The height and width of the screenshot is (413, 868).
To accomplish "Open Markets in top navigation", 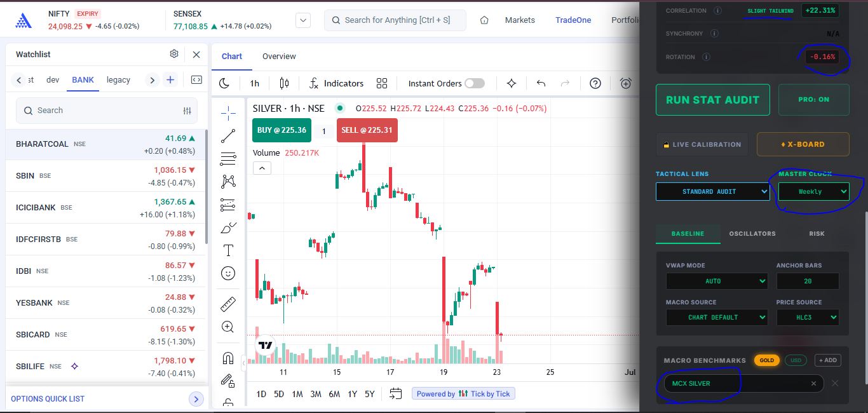I will (x=520, y=20).
